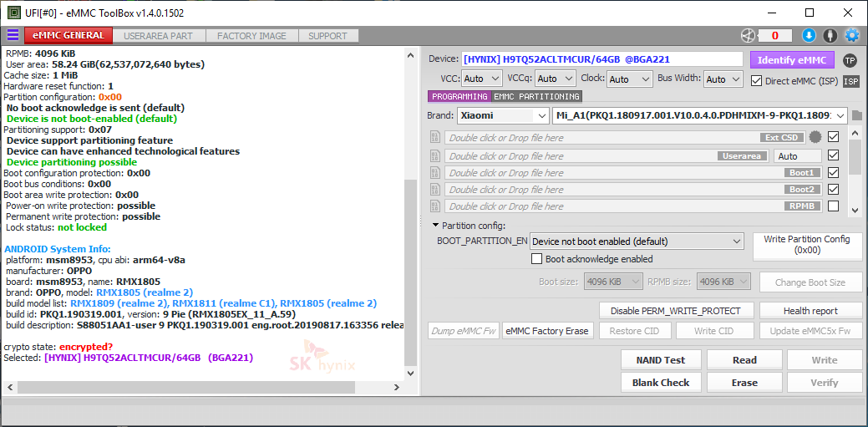This screenshot has height=427, width=868.
Task: Click log panel scroll right arrow
Action: pyautogui.click(x=396, y=387)
